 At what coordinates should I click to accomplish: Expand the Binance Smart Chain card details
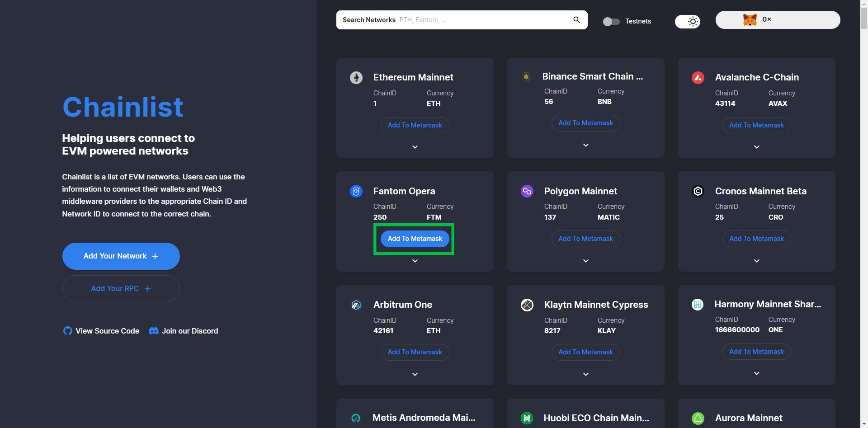click(586, 145)
